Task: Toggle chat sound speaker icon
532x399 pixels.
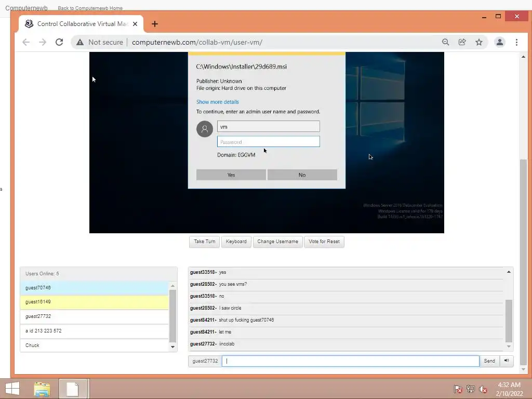Action: pyautogui.click(x=507, y=361)
